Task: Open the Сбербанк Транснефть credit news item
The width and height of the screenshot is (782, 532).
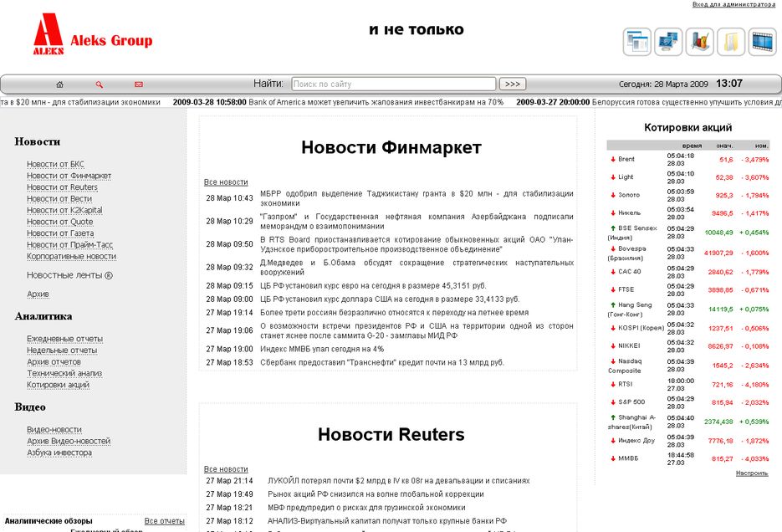Action: pyautogui.click(x=382, y=362)
